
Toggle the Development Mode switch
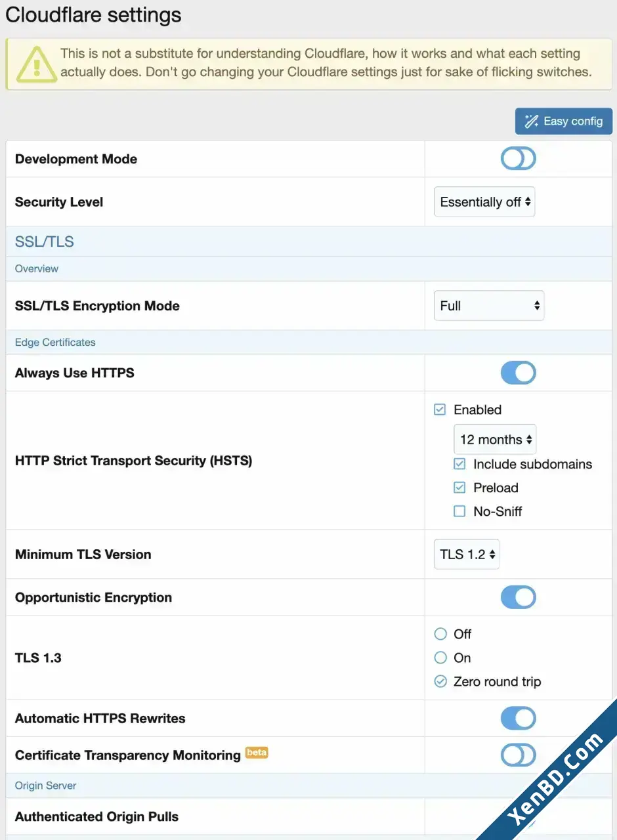519,159
